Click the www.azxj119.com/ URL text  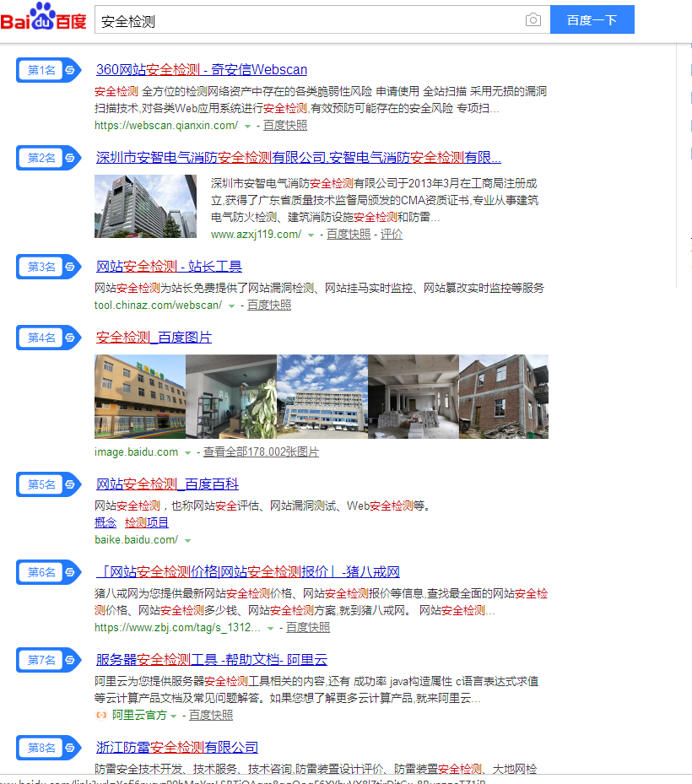[256, 234]
